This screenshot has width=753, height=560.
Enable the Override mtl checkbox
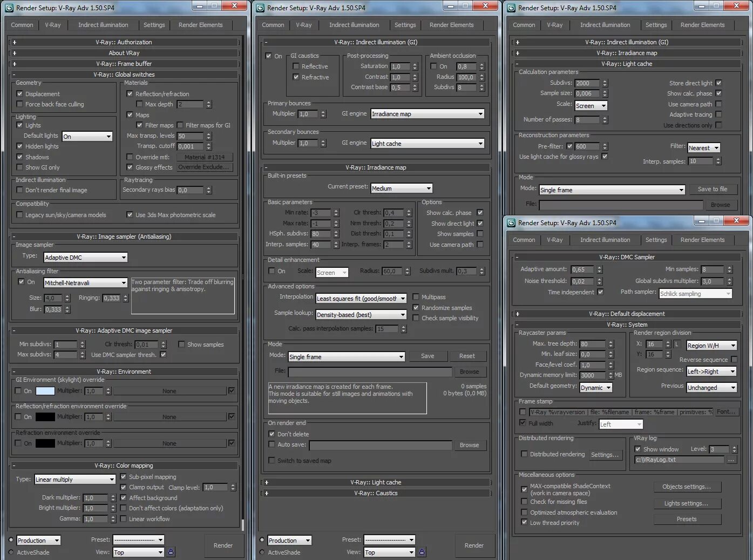pyautogui.click(x=130, y=157)
